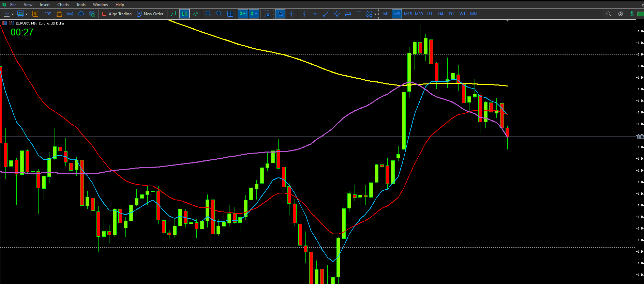Open the Charts menu
Screen dimensions: 644x284
63,5
